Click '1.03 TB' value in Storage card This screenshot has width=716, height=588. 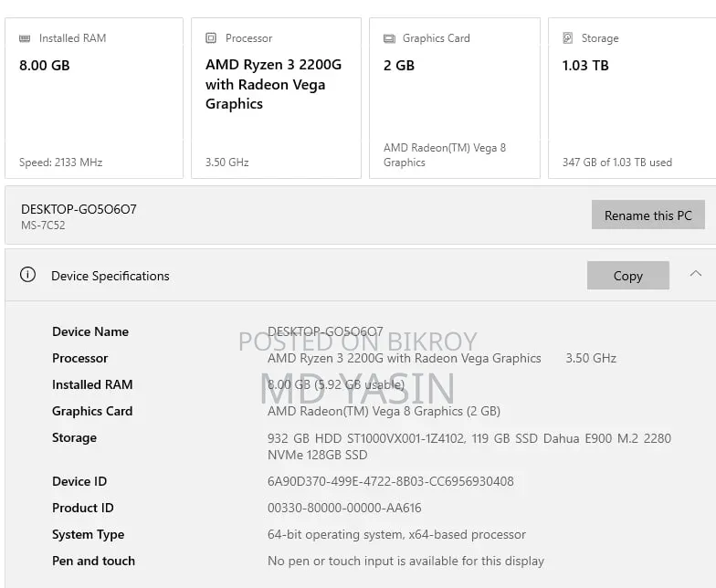pyautogui.click(x=585, y=66)
